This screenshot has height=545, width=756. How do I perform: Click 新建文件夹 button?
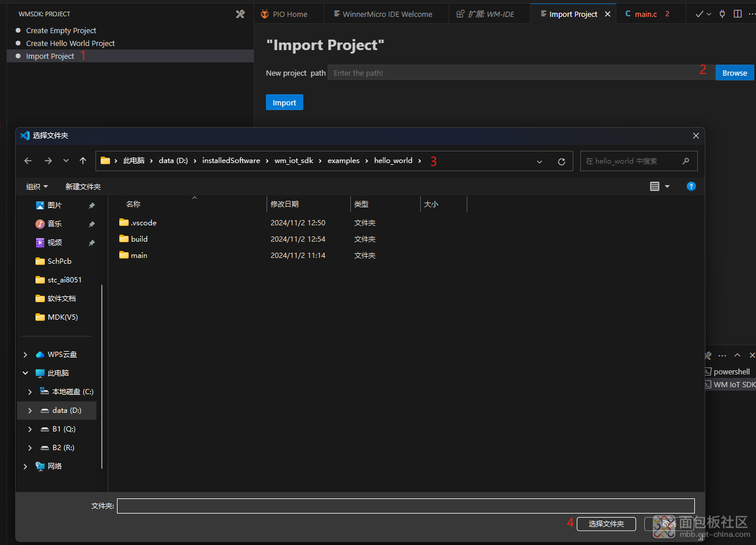coord(83,186)
